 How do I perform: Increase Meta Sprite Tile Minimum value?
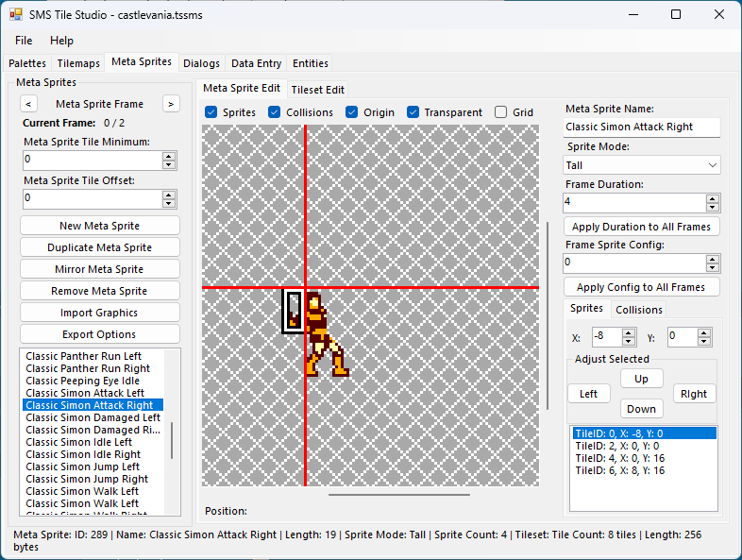(x=169, y=156)
